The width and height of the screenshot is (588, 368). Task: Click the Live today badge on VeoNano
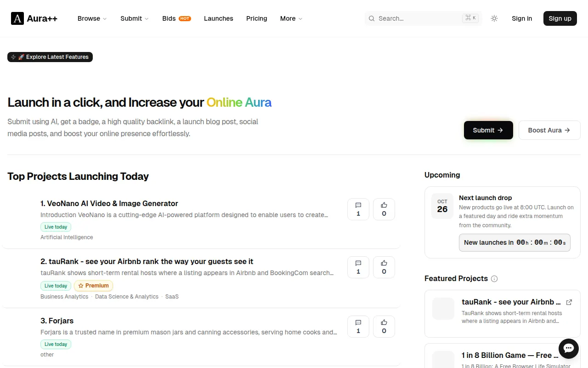[x=56, y=227]
